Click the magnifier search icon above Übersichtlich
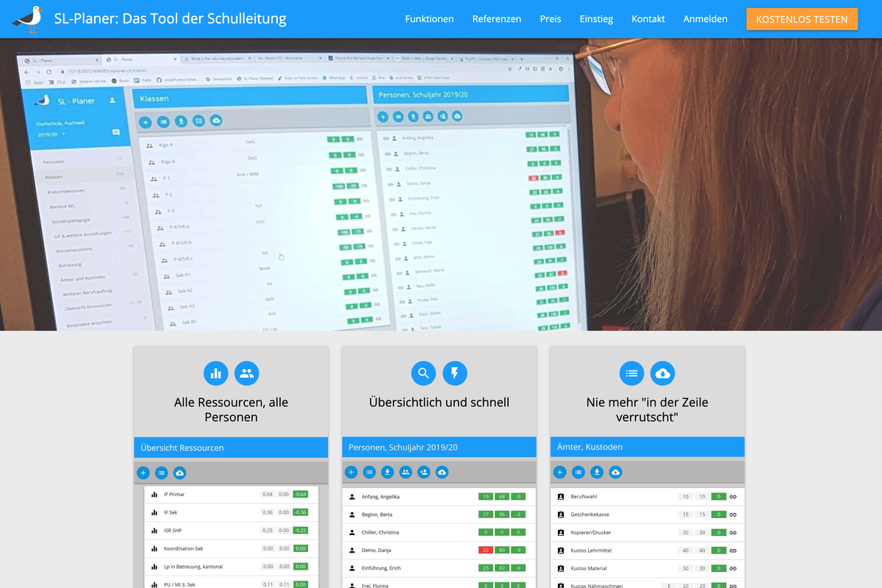The width and height of the screenshot is (882, 588). 423,373
